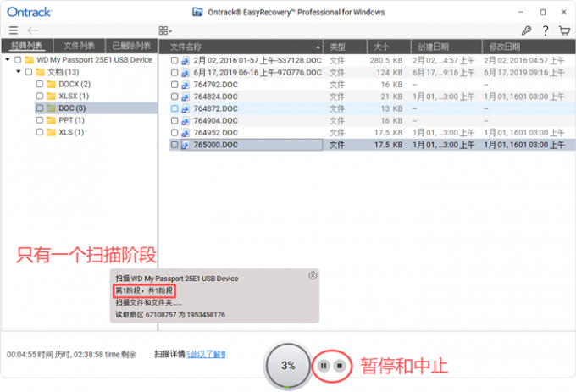Go back using the left arrow

click(33, 30)
